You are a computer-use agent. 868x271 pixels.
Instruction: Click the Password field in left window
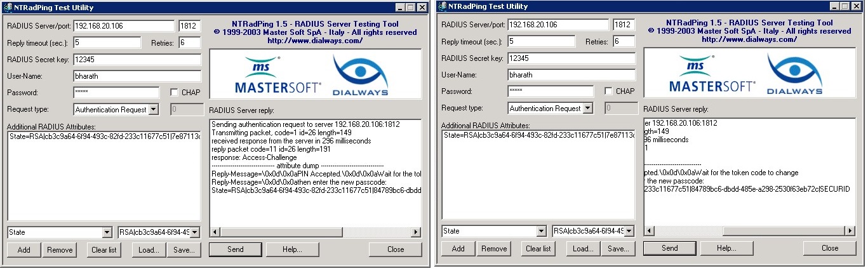click(116, 93)
